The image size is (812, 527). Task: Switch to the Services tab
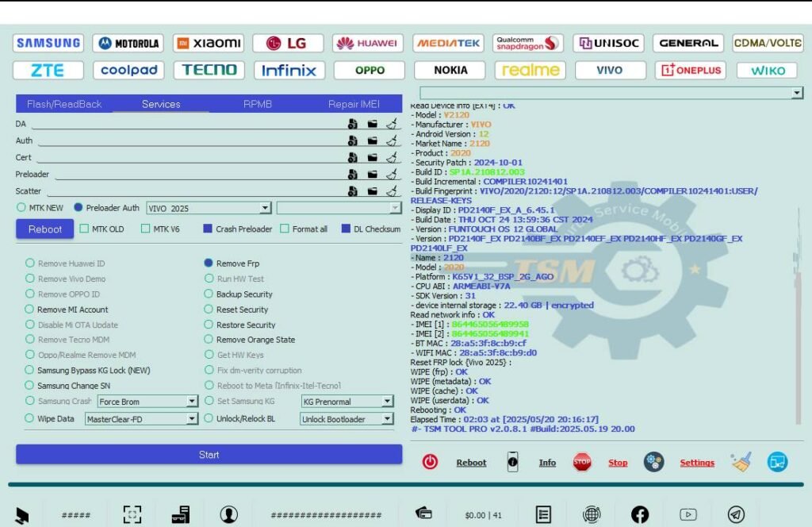click(x=161, y=104)
